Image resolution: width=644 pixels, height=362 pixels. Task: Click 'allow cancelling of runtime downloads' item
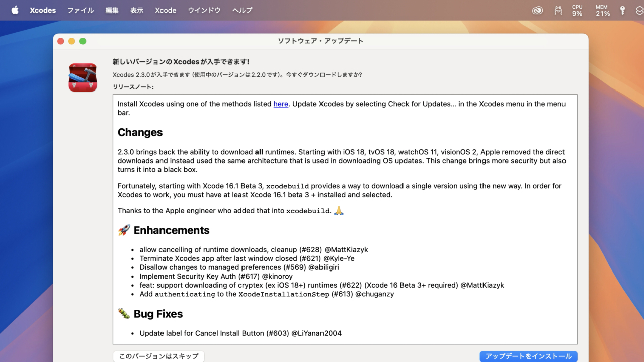tap(254, 250)
